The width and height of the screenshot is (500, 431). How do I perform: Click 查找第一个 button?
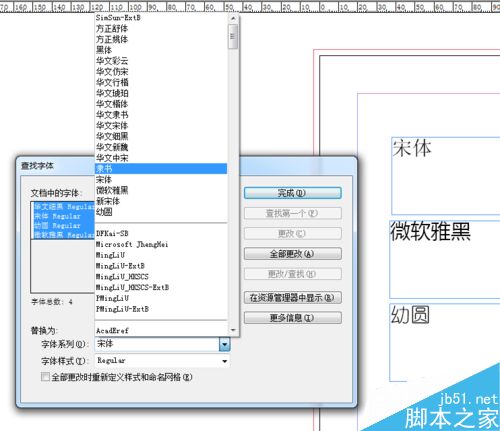pos(293,213)
